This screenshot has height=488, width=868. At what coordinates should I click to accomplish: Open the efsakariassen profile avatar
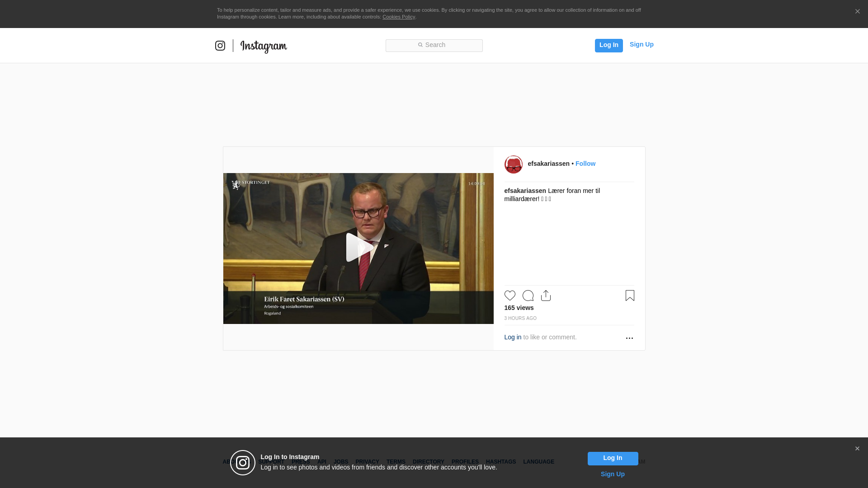click(x=513, y=164)
